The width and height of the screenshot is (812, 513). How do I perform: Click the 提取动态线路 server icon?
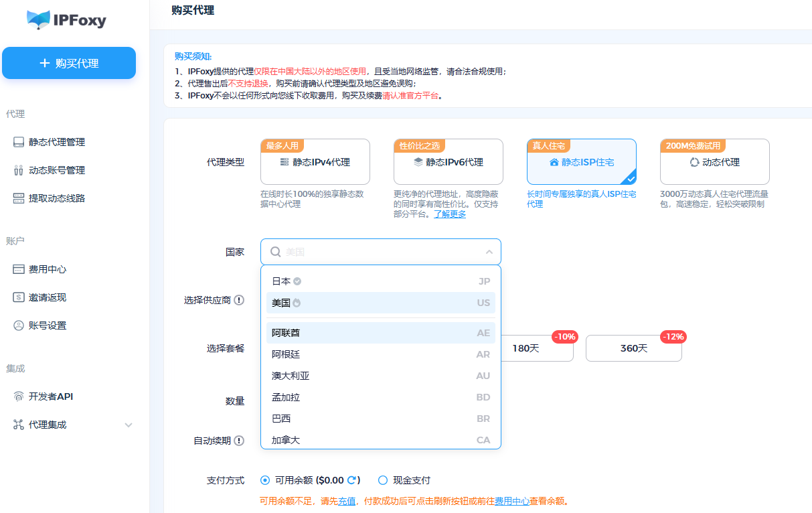click(x=19, y=198)
